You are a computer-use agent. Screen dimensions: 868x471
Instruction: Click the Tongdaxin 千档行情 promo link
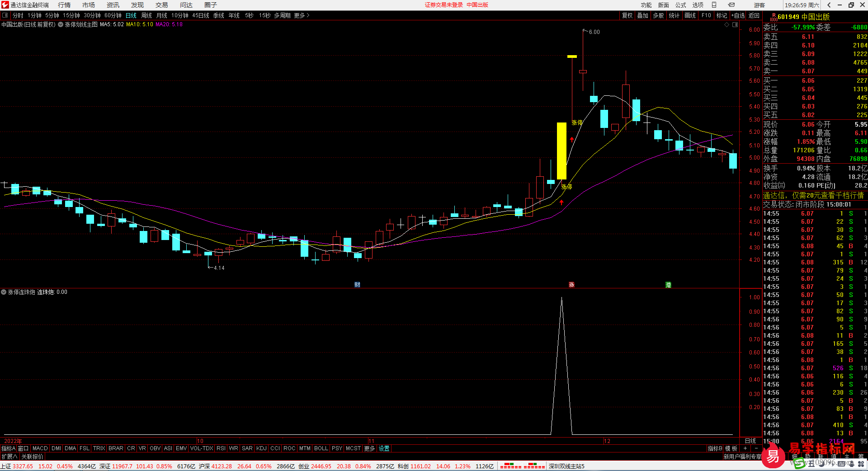813,195
